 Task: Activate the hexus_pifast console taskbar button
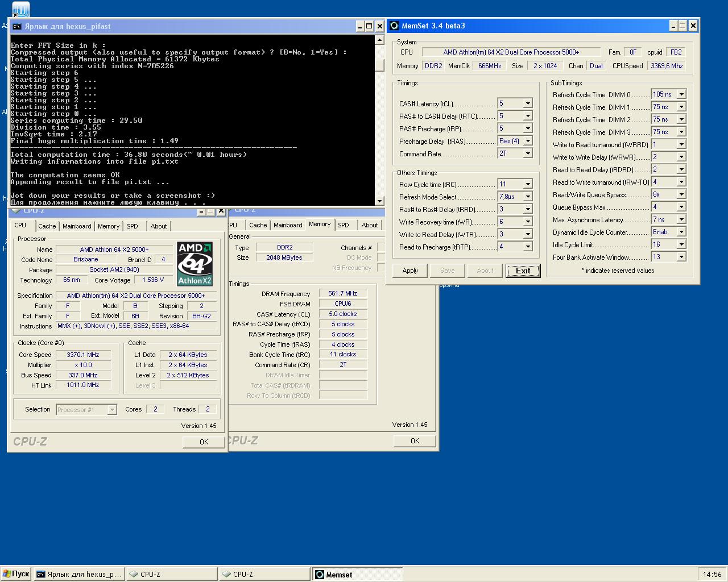(79, 575)
